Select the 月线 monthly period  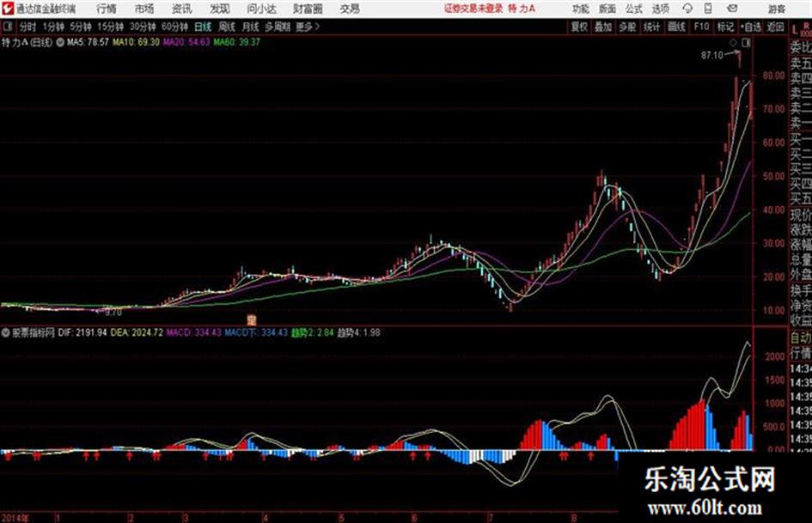tap(251, 27)
